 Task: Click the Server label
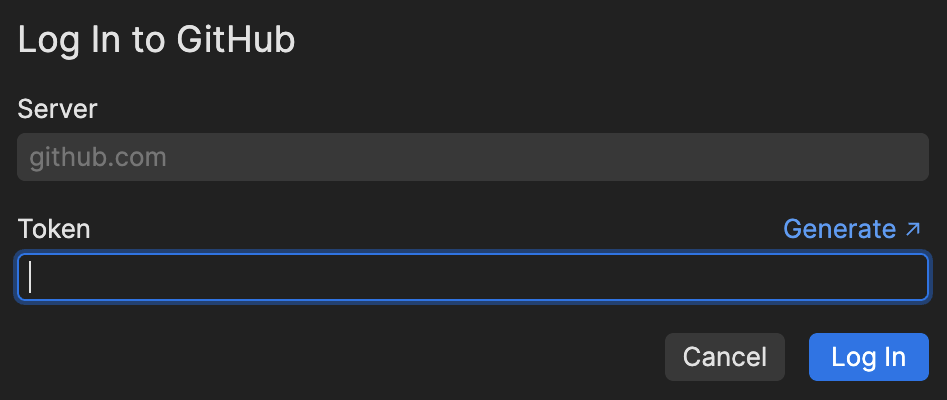[x=58, y=109]
